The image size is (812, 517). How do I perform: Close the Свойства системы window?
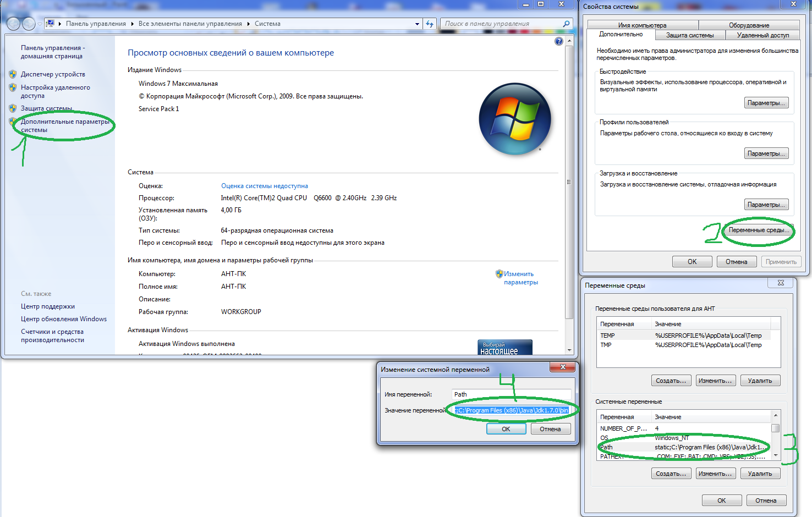pyautogui.click(x=793, y=4)
